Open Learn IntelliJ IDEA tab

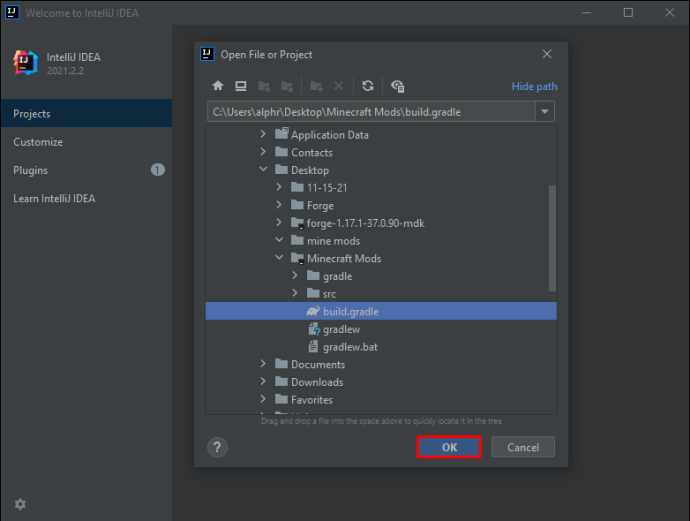pos(86,198)
